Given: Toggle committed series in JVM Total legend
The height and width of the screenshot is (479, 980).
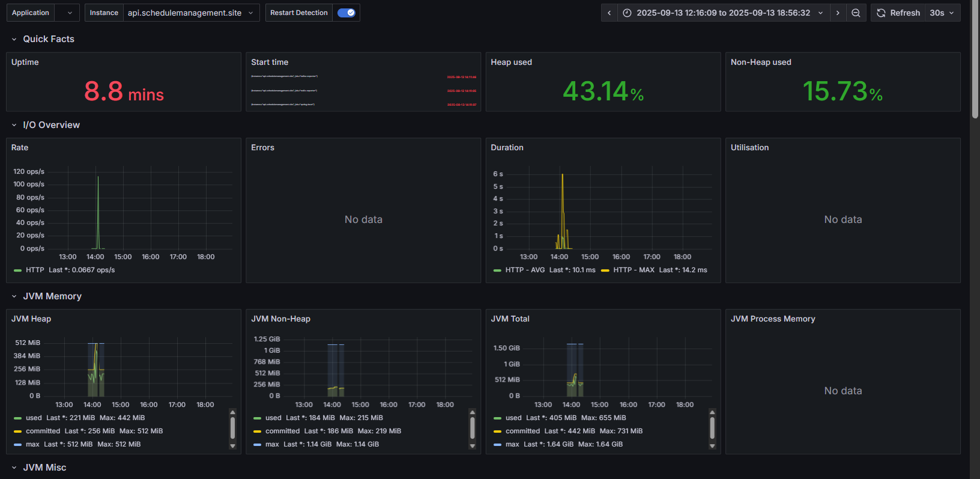Looking at the screenshot, I should [522, 431].
